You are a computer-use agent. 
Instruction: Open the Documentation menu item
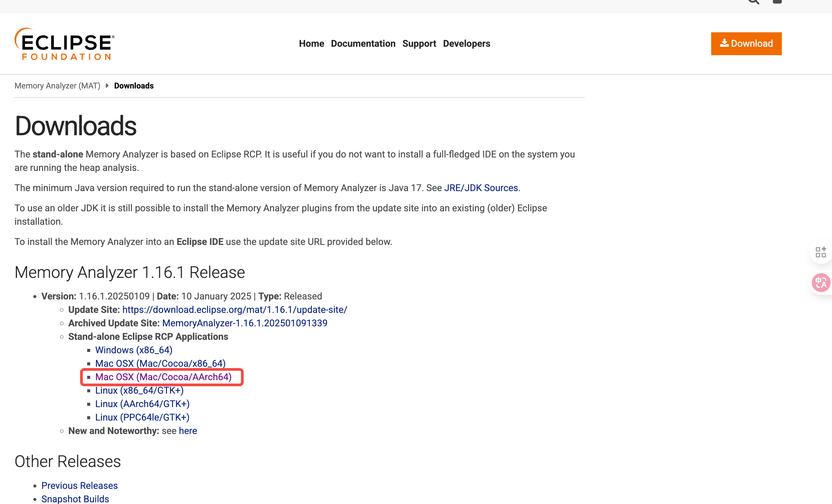click(363, 43)
